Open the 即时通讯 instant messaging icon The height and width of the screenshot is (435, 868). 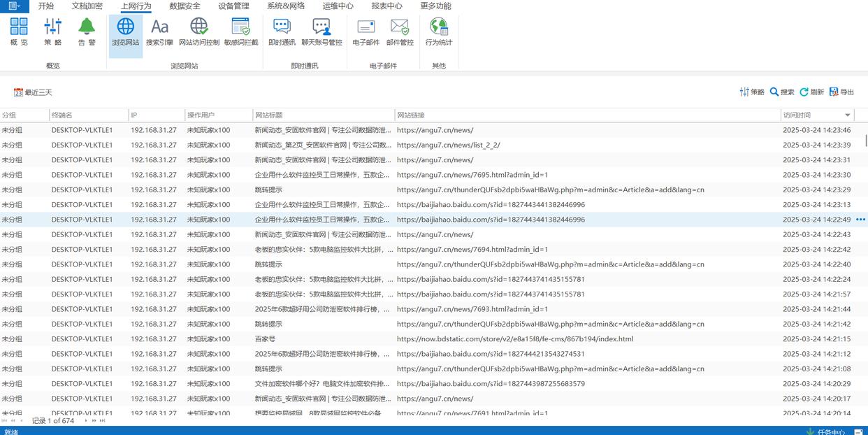pos(282,32)
